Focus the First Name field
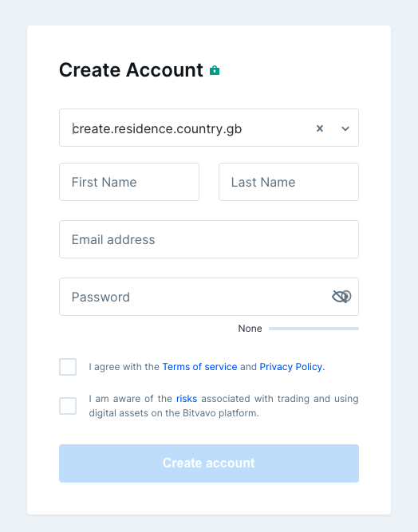418x532 pixels. coord(129,182)
